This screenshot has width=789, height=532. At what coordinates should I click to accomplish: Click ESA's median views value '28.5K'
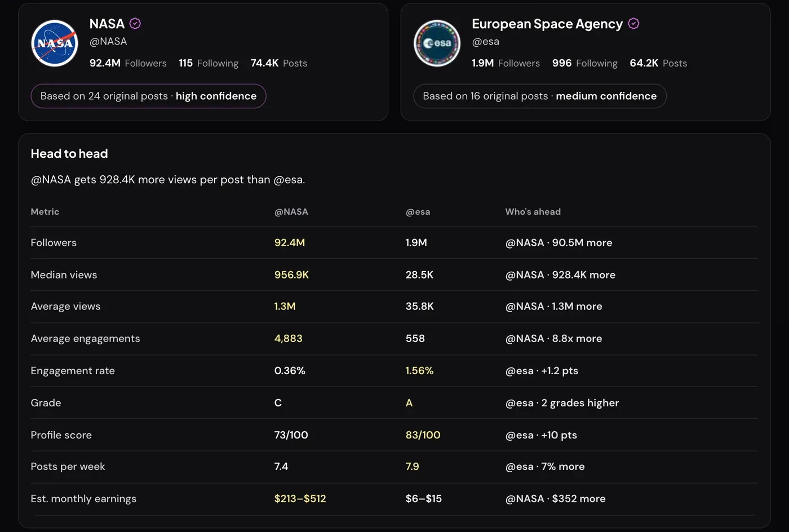pos(419,275)
